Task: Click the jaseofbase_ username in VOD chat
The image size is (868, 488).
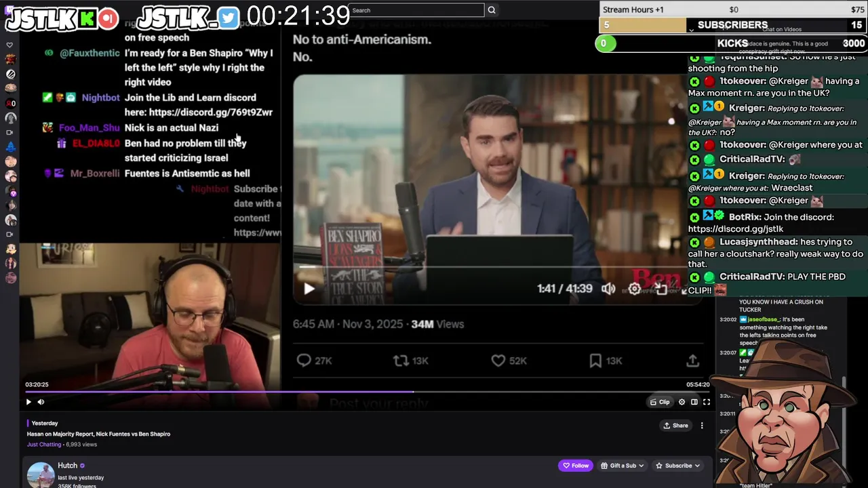Action: click(x=764, y=319)
